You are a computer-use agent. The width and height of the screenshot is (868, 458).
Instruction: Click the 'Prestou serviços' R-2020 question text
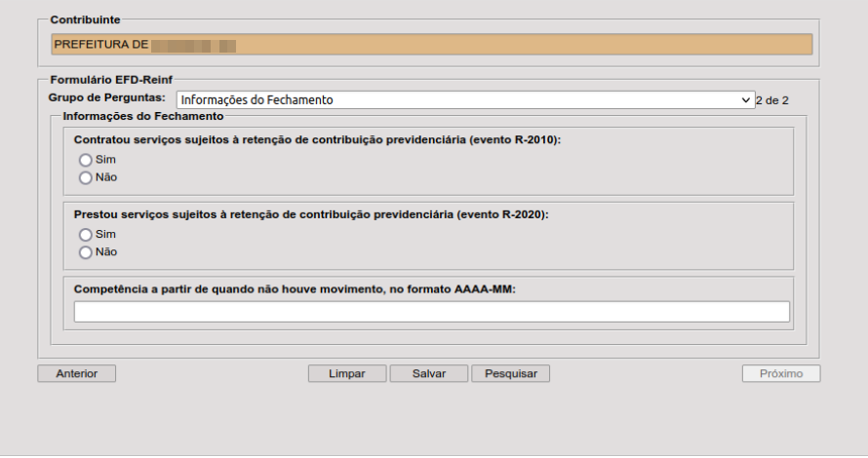click(x=311, y=214)
